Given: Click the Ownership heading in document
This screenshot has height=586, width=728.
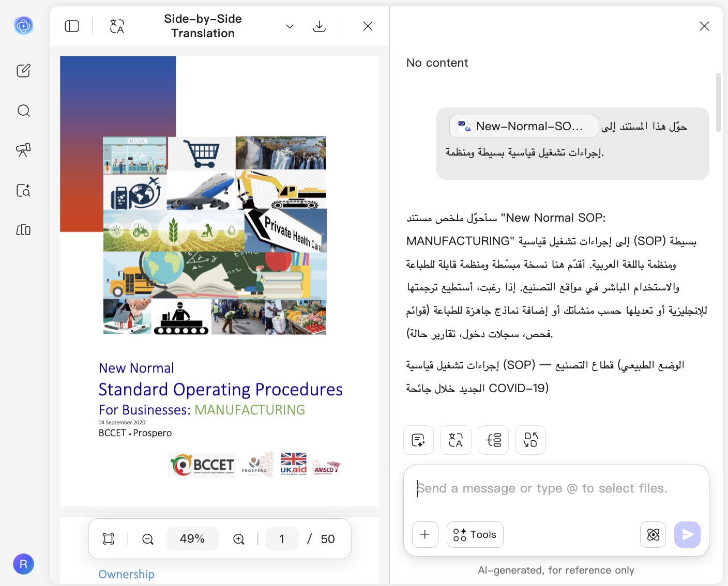Looking at the screenshot, I should (x=127, y=574).
